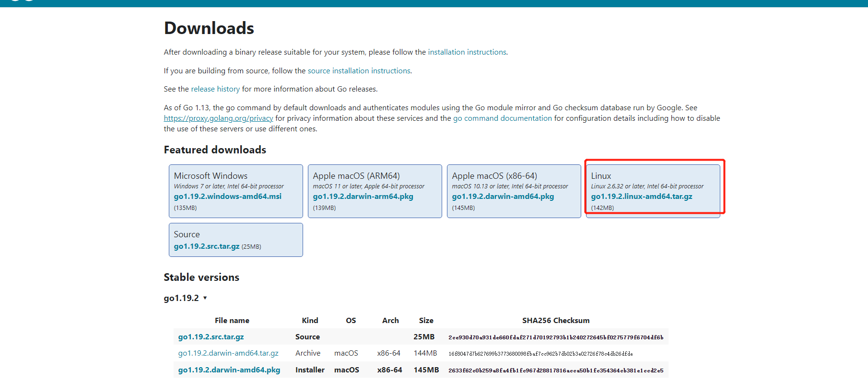Image resolution: width=868 pixels, height=382 pixels.
Task: Follow the release history link
Action: [x=215, y=89]
